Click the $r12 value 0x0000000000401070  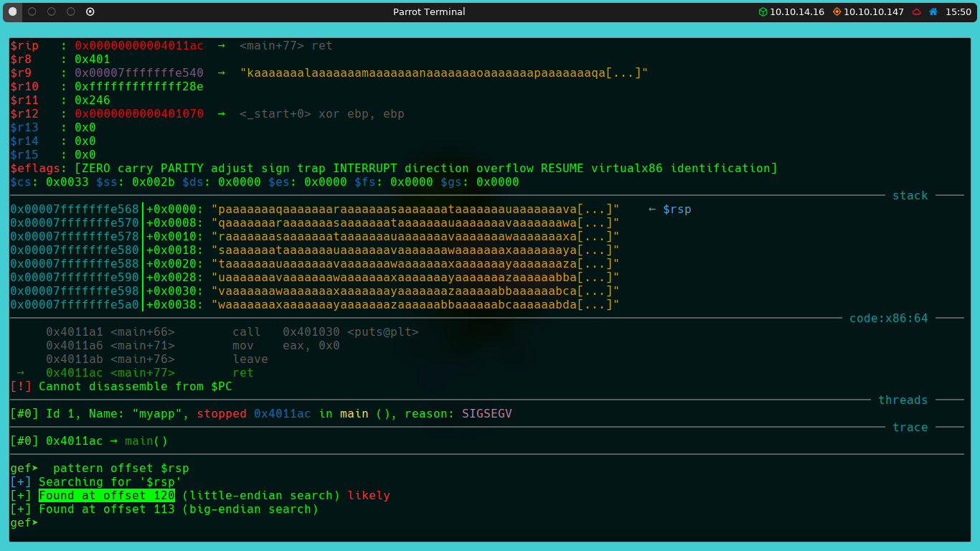click(139, 113)
